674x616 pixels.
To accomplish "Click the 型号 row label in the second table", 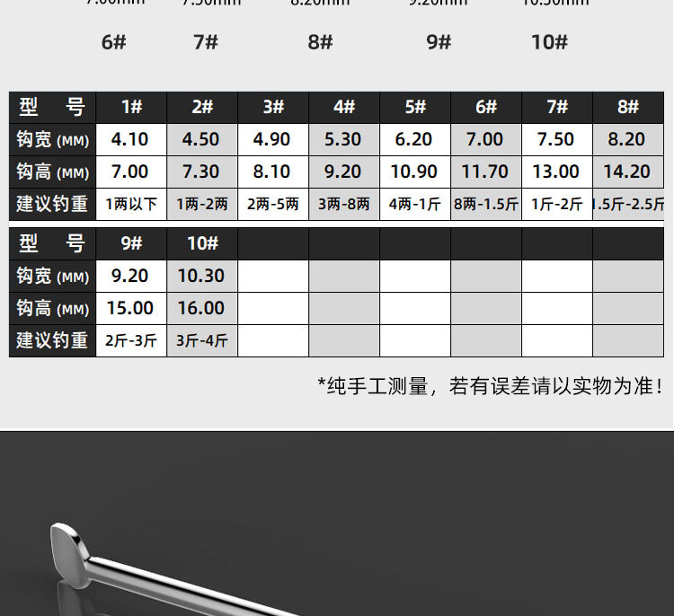I will click(52, 243).
